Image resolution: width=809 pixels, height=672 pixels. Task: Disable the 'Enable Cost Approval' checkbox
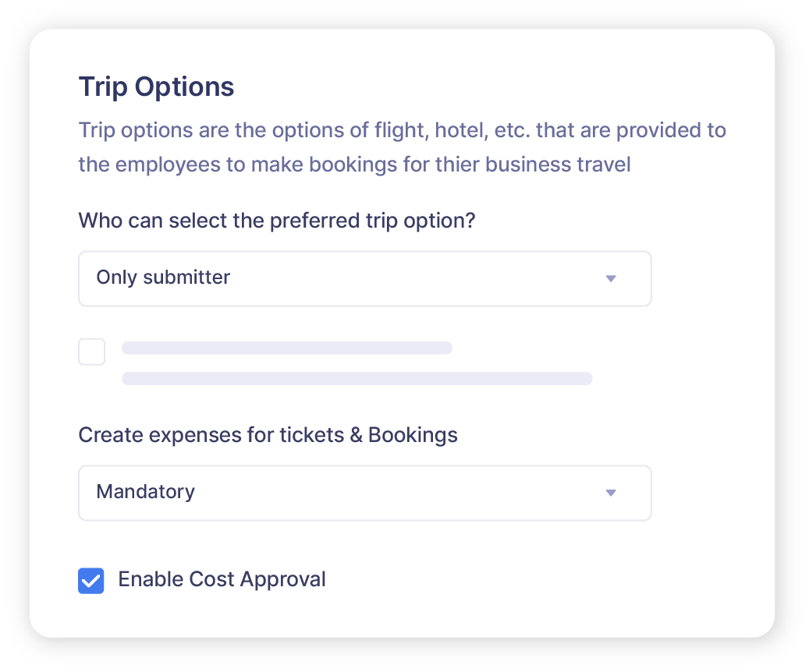(x=91, y=581)
